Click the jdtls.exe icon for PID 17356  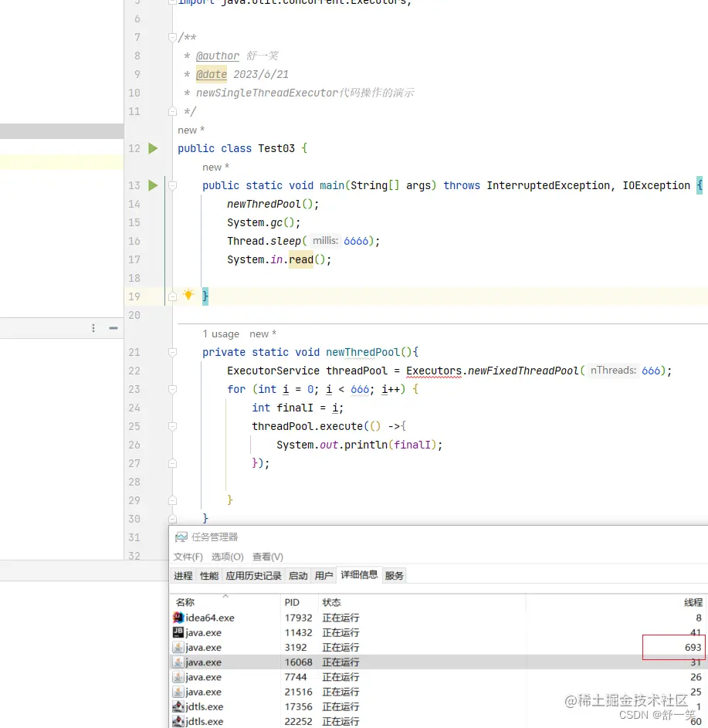pos(178,706)
